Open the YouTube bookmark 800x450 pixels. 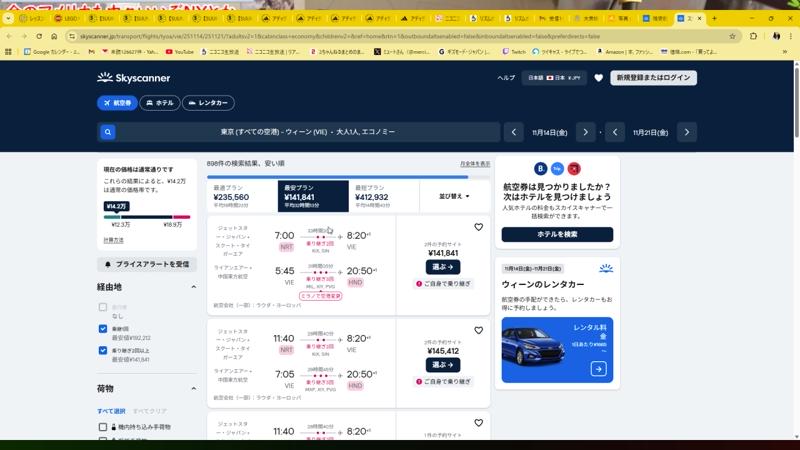coord(180,52)
